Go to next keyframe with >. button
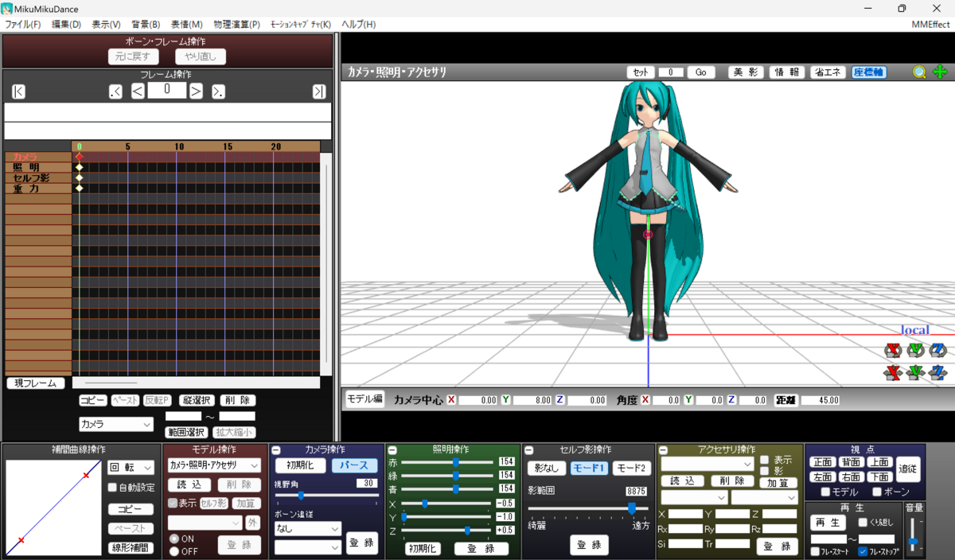 coord(218,91)
